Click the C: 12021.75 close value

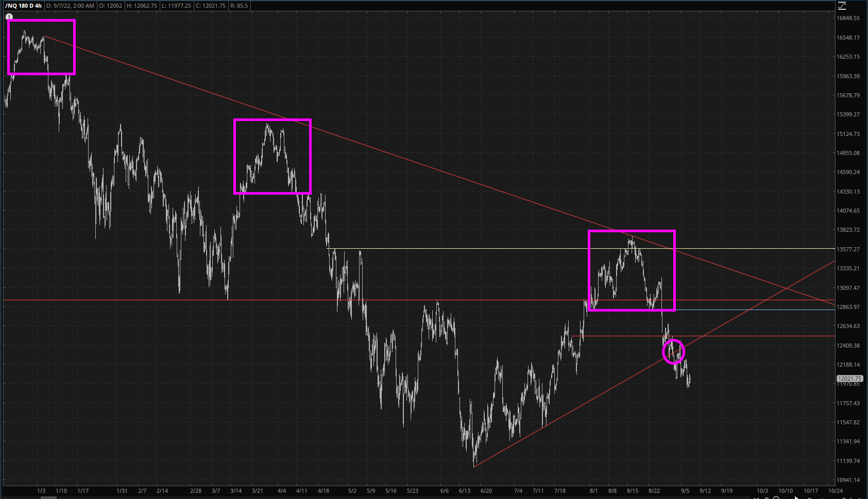pos(211,6)
